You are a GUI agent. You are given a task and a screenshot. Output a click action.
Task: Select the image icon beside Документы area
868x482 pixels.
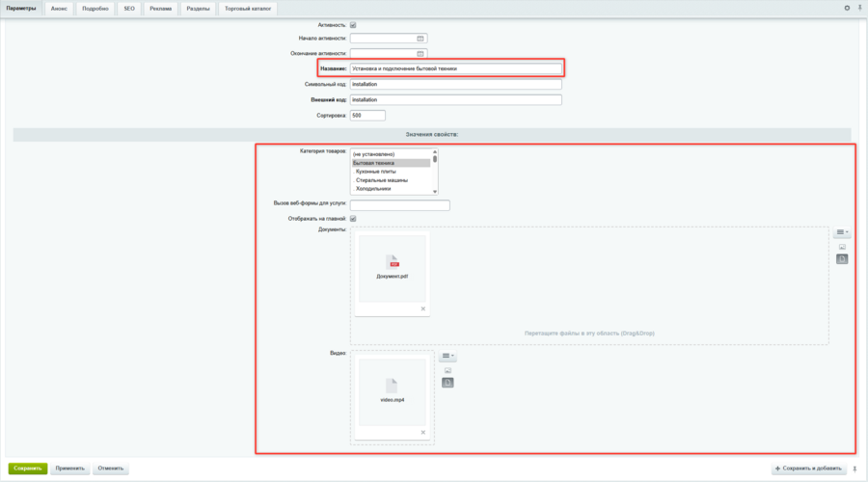842,247
